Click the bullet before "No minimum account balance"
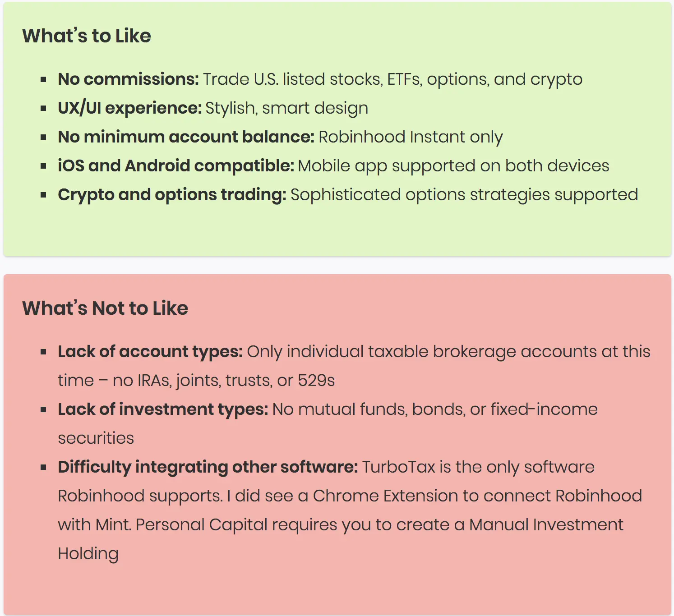This screenshot has height=616, width=674. coord(43,138)
